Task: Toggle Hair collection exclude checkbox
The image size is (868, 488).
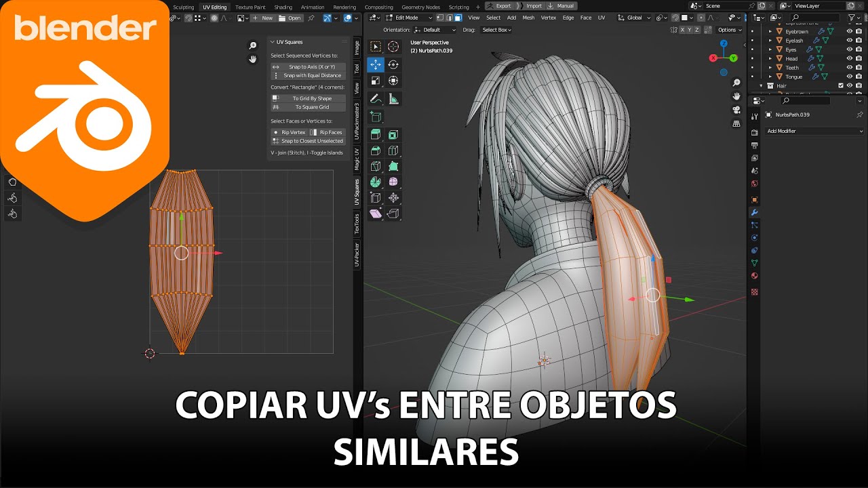Action: tap(841, 86)
